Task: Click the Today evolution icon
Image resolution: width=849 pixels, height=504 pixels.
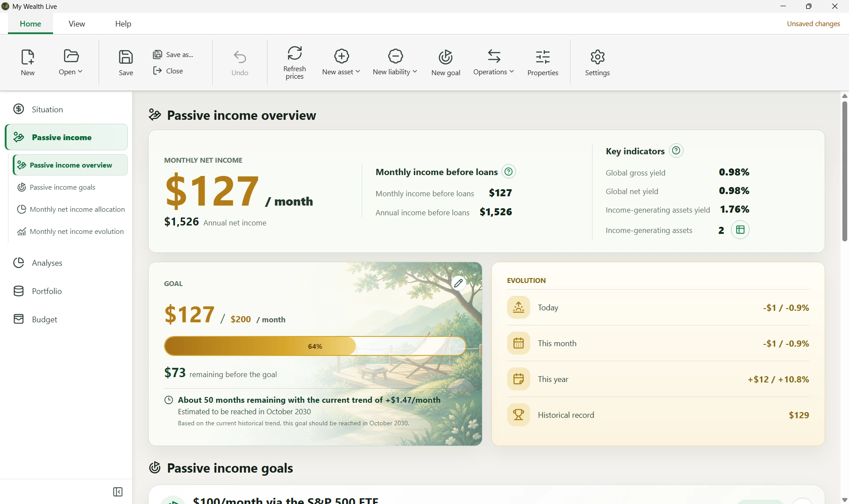Action: [518, 307]
